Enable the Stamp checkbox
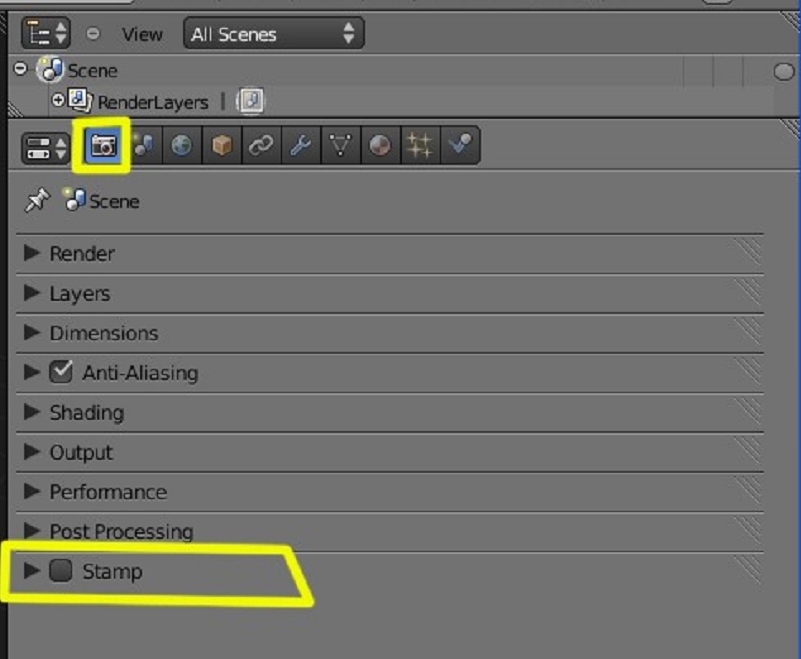Screen dimensions: 801x659 [x=61, y=570]
